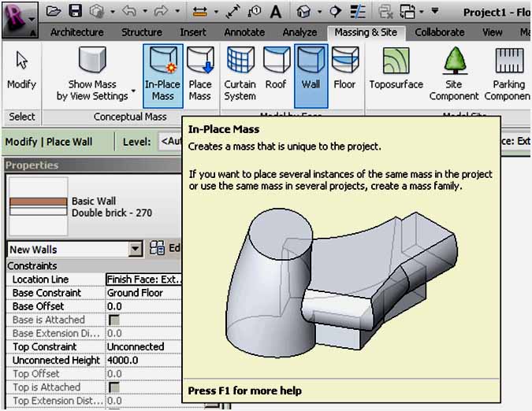Switch to the Structure tab
532x411 pixels.
coord(142,32)
